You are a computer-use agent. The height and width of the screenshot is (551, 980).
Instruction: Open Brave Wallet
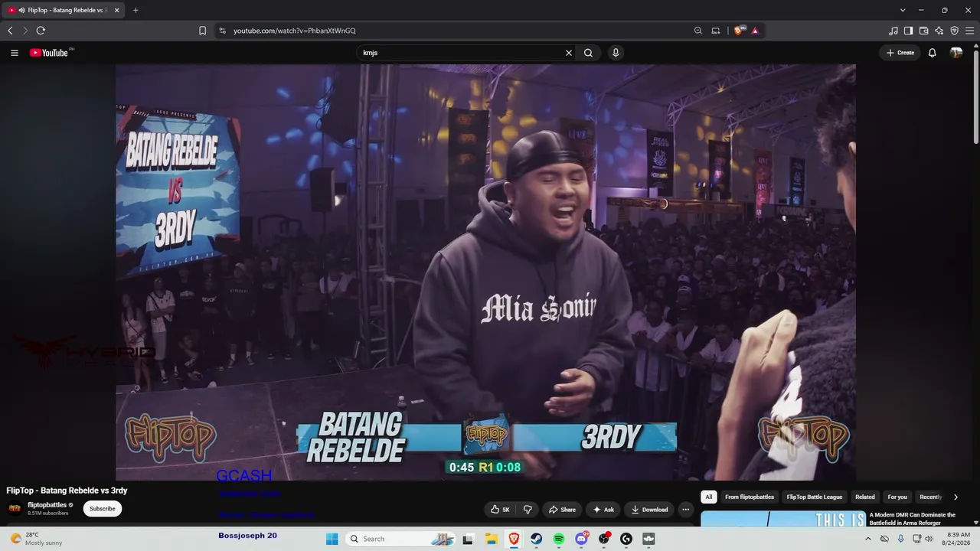[x=923, y=31]
